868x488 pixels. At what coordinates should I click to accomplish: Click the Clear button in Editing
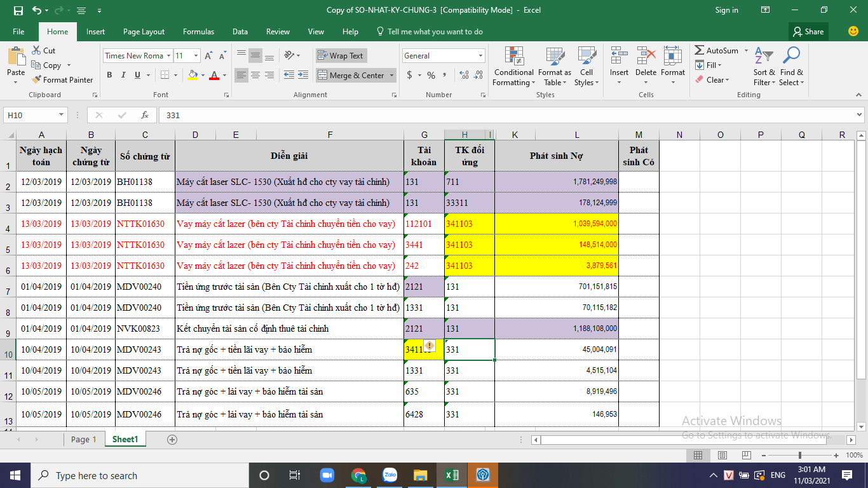click(x=712, y=80)
